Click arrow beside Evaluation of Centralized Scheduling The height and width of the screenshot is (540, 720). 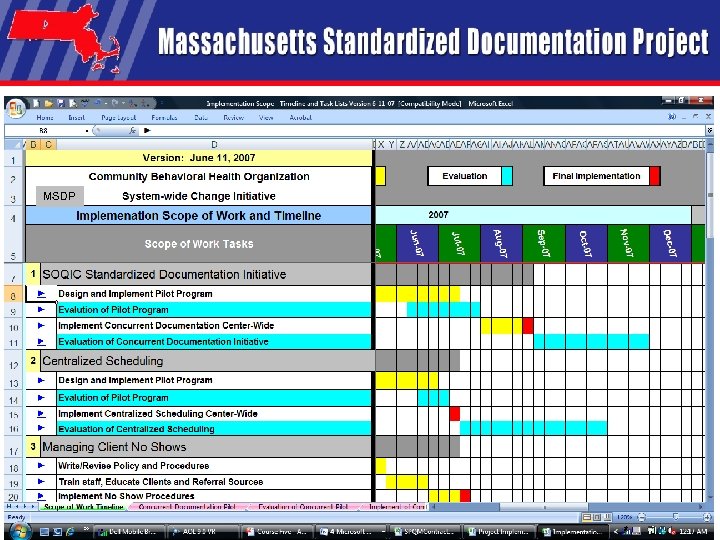point(41,428)
